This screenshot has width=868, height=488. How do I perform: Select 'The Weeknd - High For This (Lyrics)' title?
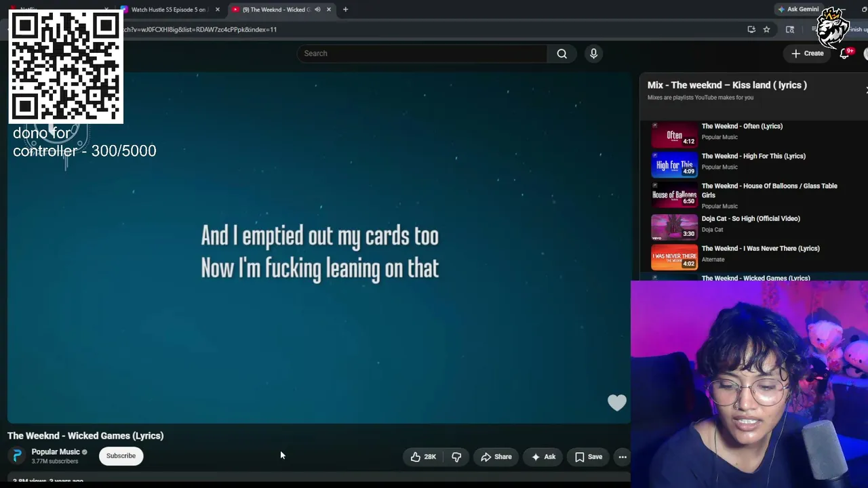(x=753, y=156)
